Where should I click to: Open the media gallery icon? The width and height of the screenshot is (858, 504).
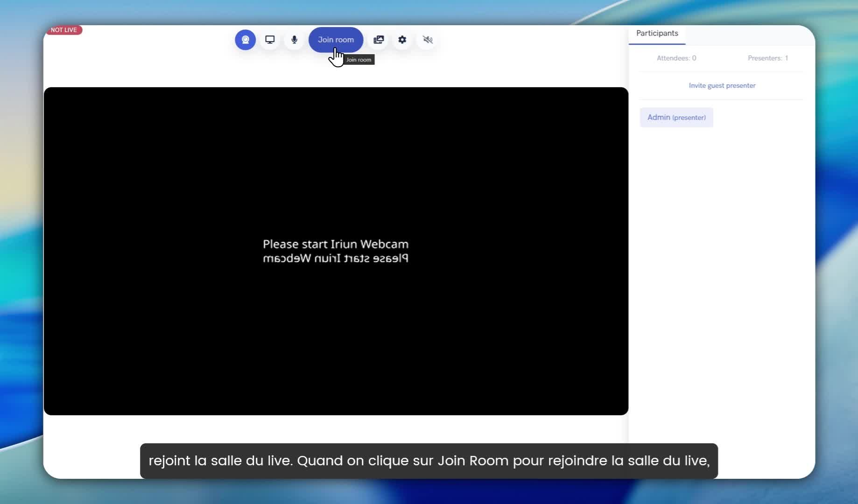tap(379, 40)
